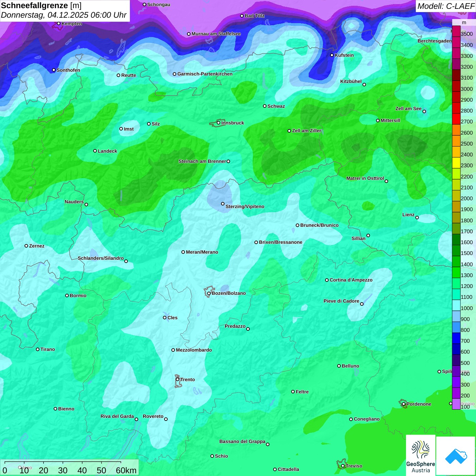Click the Matrei in Osttirol label
Viewport: 476px width, 476px height.
pyautogui.click(x=365, y=178)
